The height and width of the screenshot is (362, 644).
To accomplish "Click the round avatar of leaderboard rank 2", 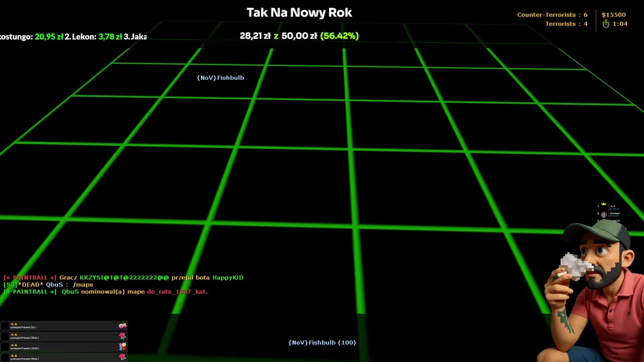I will click(604, 215).
